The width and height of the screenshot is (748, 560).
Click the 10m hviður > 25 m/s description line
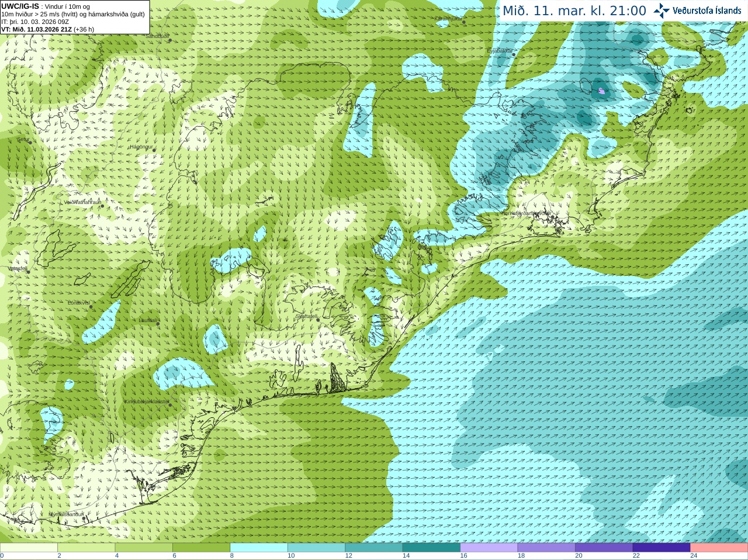tap(73, 14)
